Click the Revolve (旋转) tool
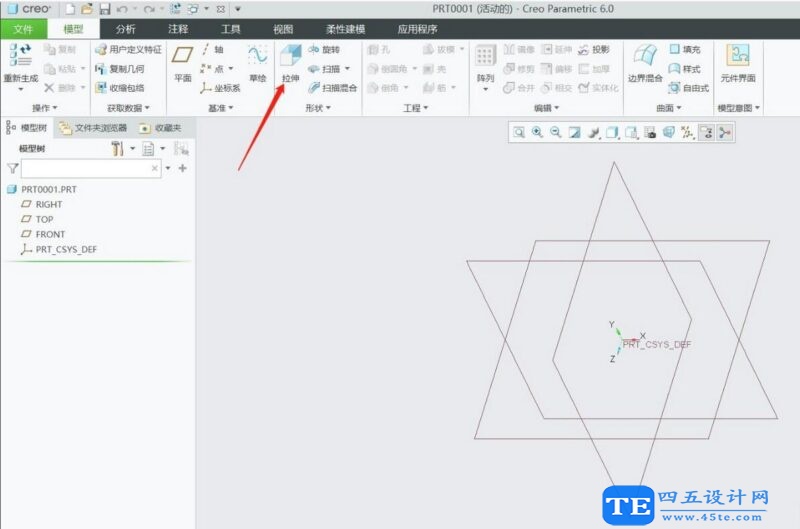The image size is (800, 529). click(x=324, y=49)
